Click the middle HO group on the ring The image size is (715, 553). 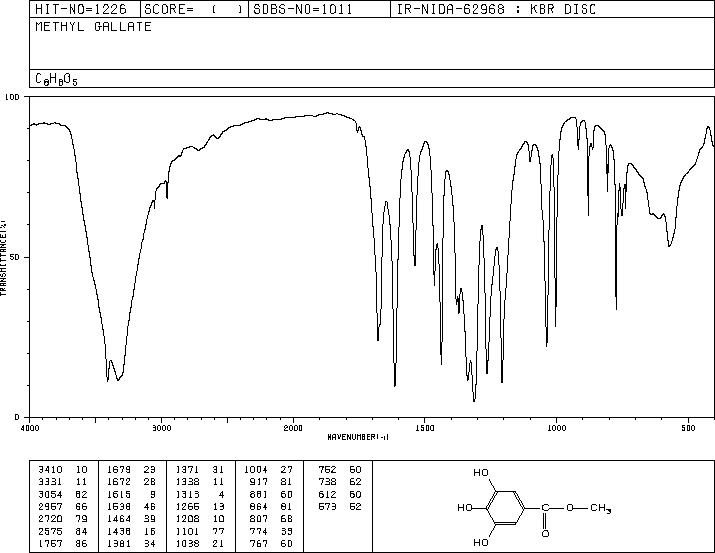(465, 507)
